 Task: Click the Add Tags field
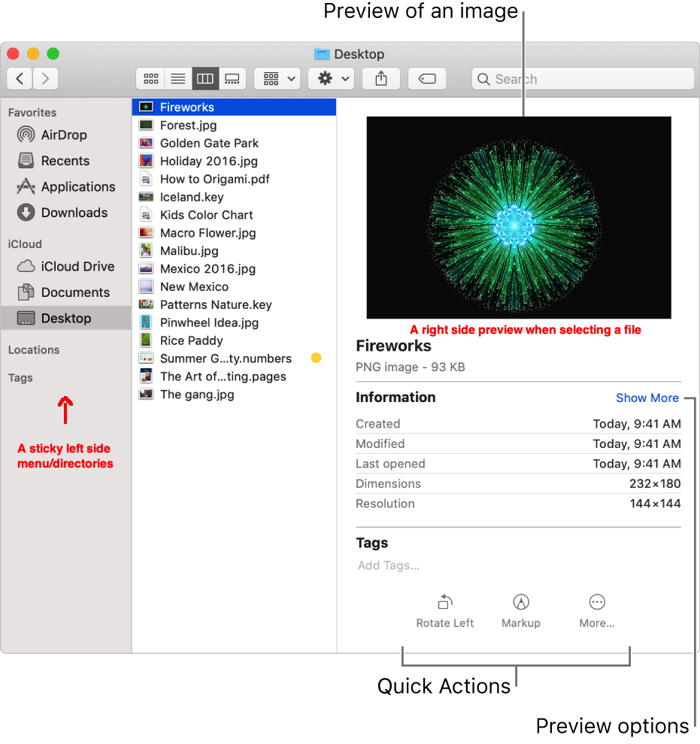(x=388, y=565)
